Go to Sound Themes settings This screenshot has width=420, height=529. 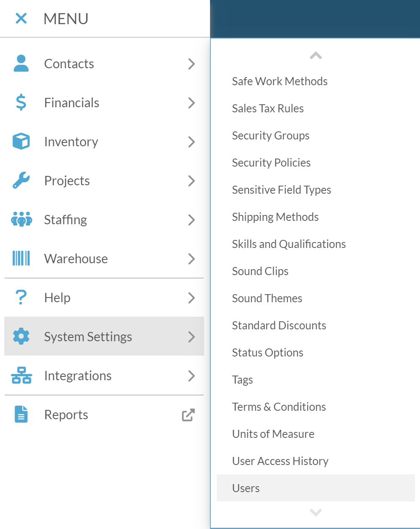point(267,298)
